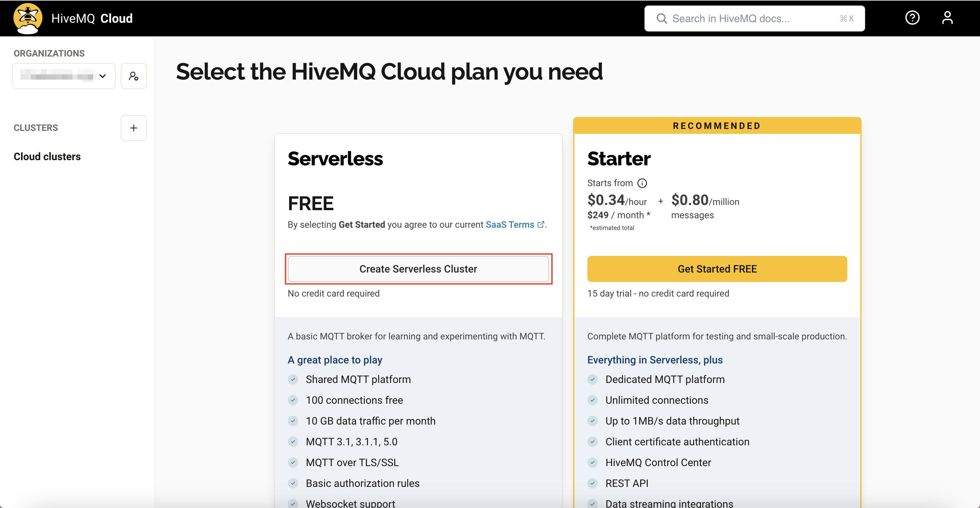The height and width of the screenshot is (508, 980).
Task: Expand the organization selector dropdown
Action: (x=64, y=76)
